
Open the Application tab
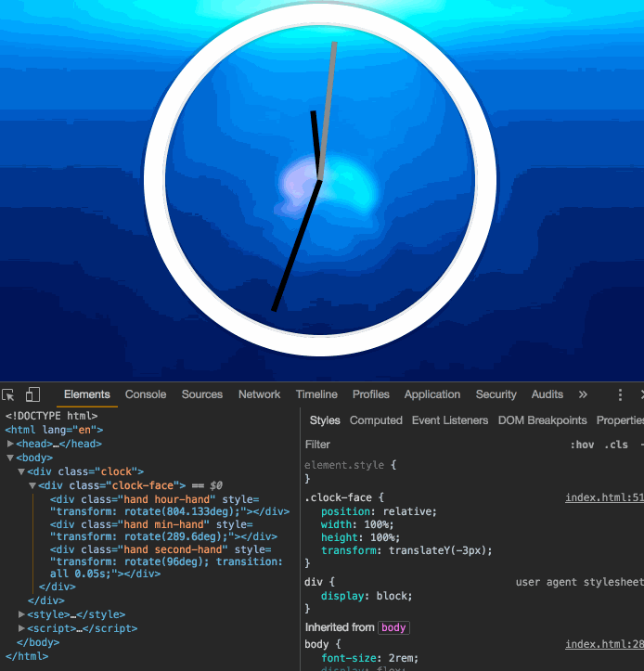point(432,394)
